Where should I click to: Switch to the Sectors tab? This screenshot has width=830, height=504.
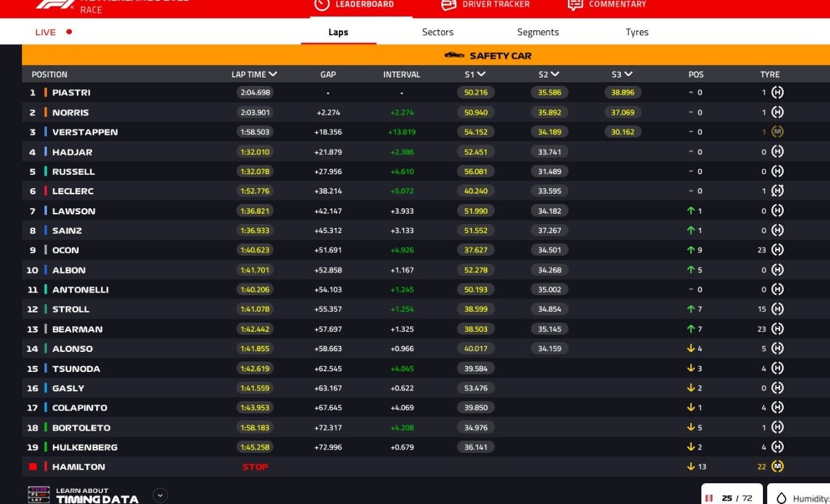(x=438, y=32)
